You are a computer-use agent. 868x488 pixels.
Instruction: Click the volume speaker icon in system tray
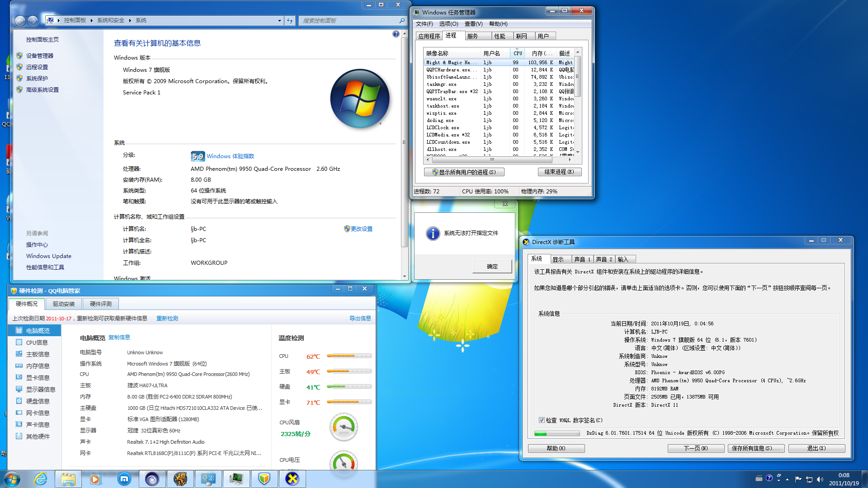tap(820, 479)
